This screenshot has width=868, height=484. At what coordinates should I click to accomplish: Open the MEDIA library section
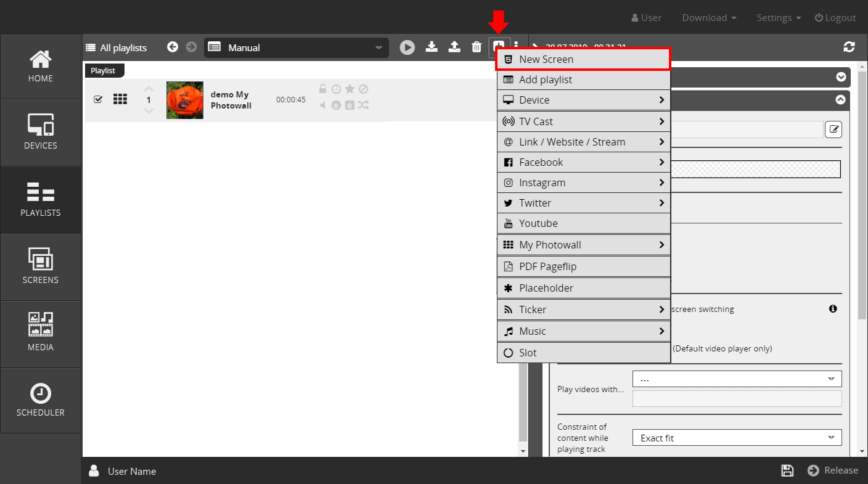coord(41,334)
